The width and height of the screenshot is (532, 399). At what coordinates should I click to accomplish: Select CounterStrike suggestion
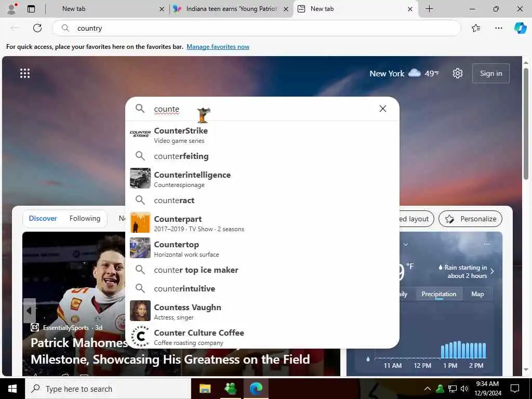point(262,135)
